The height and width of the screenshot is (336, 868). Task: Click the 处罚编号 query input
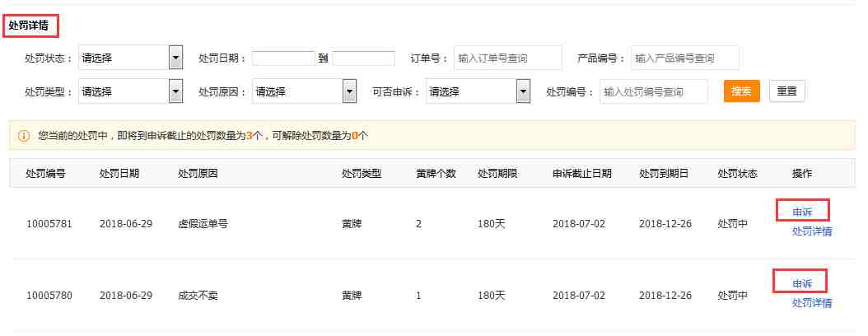point(654,92)
